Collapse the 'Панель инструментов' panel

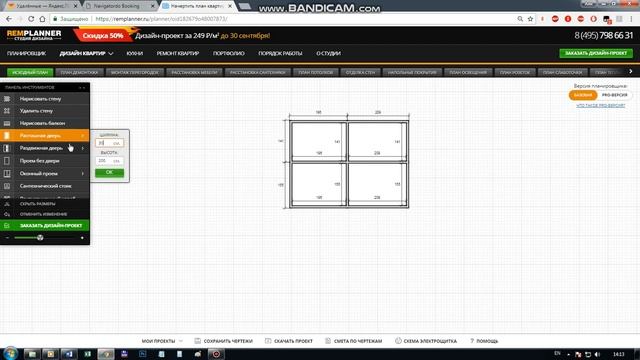tap(82, 87)
